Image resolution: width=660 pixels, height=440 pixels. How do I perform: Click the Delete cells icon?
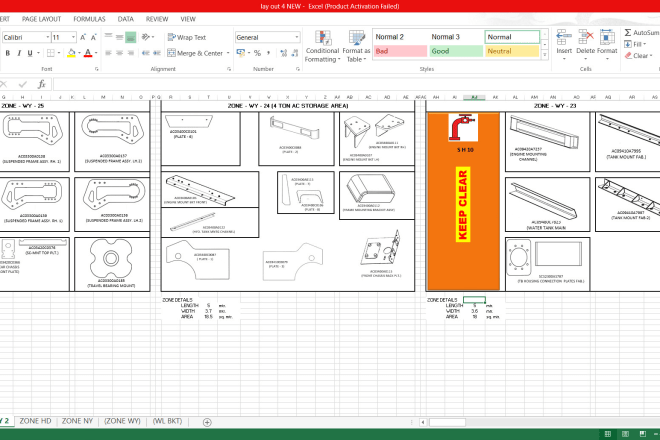(x=585, y=38)
